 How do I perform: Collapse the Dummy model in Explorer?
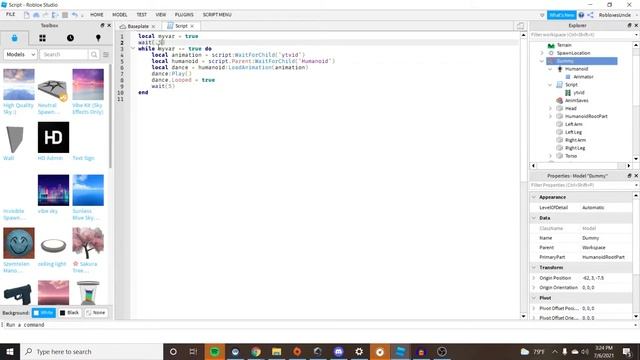coord(542,61)
